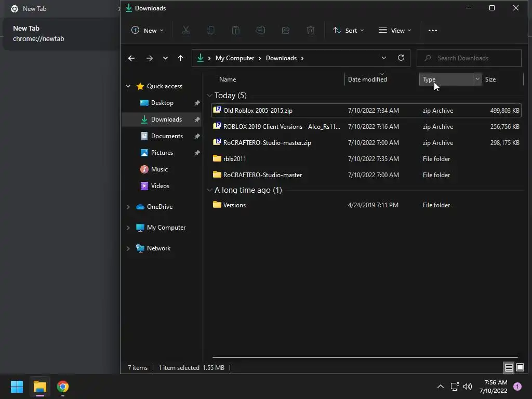
Task: Open network status tray icon
Action: coord(455,387)
